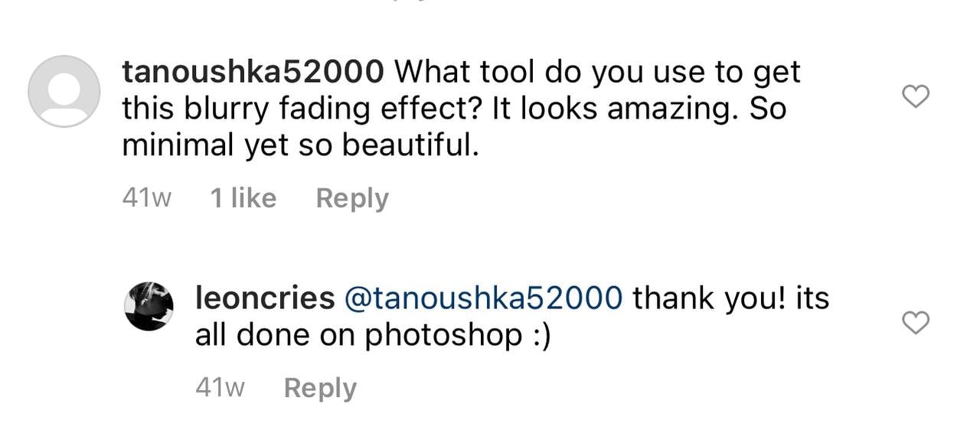980x433 pixels.
Task: Reply to tanoushka52000's comment
Action: point(352,198)
